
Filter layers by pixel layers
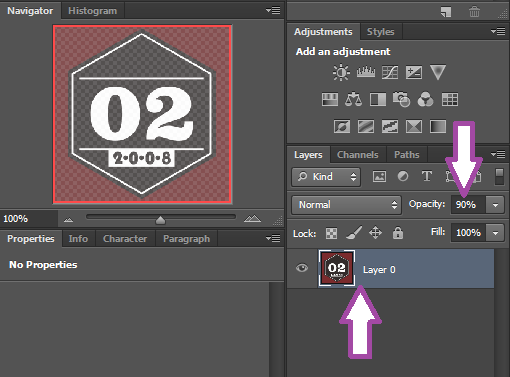click(379, 176)
